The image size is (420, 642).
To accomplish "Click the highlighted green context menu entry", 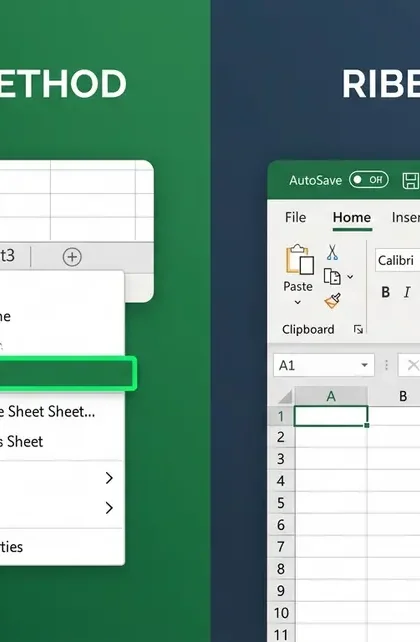I will point(67,373).
